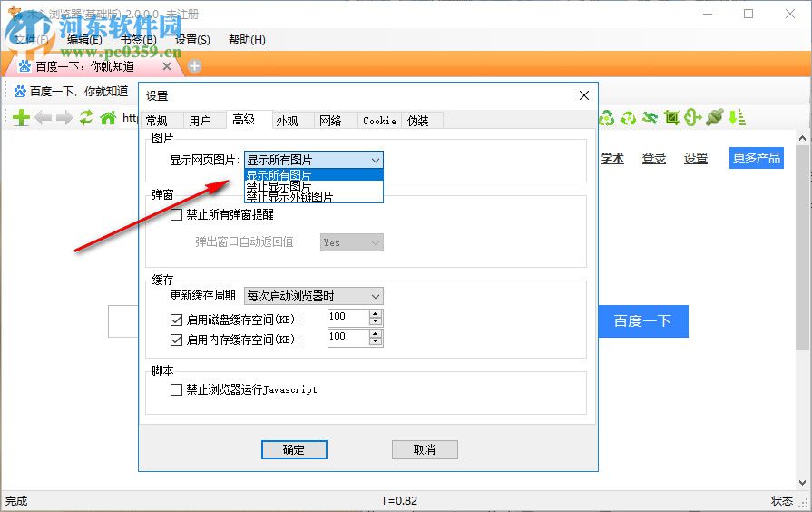Click the memory cache size input field
The width and height of the screenshot is (812, 512).
click(348, 338)
